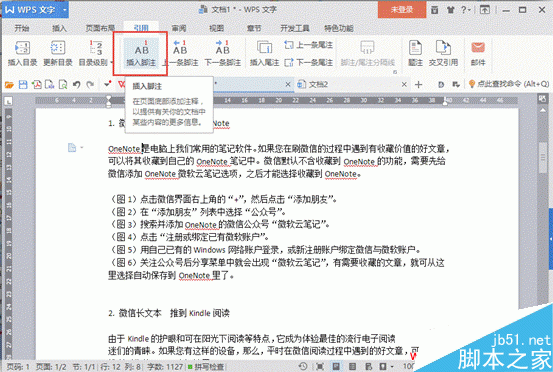553x372 pixels.
Task: Click the collapse ribbon icon in title bar
Action: pos(485,10)
